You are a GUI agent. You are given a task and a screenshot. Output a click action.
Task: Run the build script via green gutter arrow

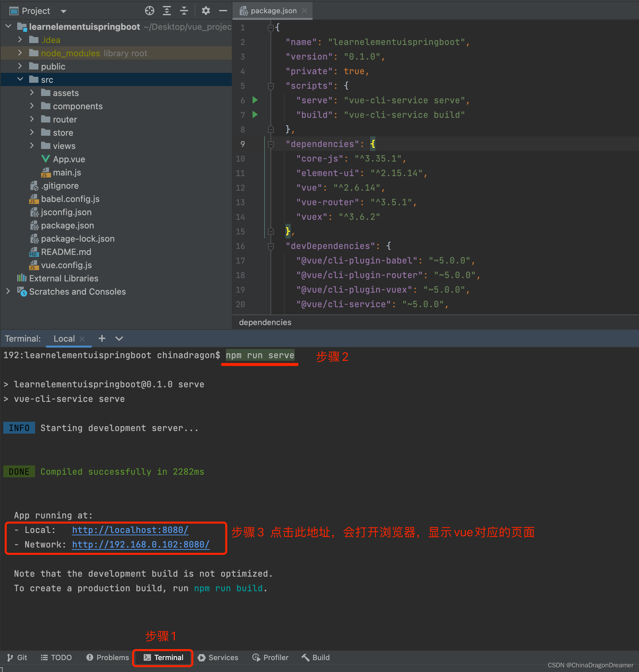click(255, 115)
